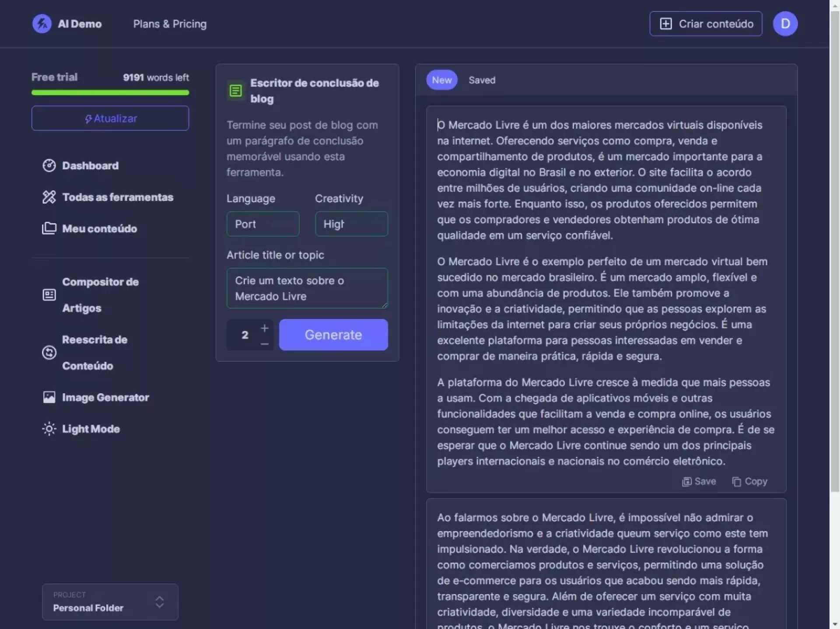Open the Creativity dropdown
840x629 pixels.
pos(351,224)
